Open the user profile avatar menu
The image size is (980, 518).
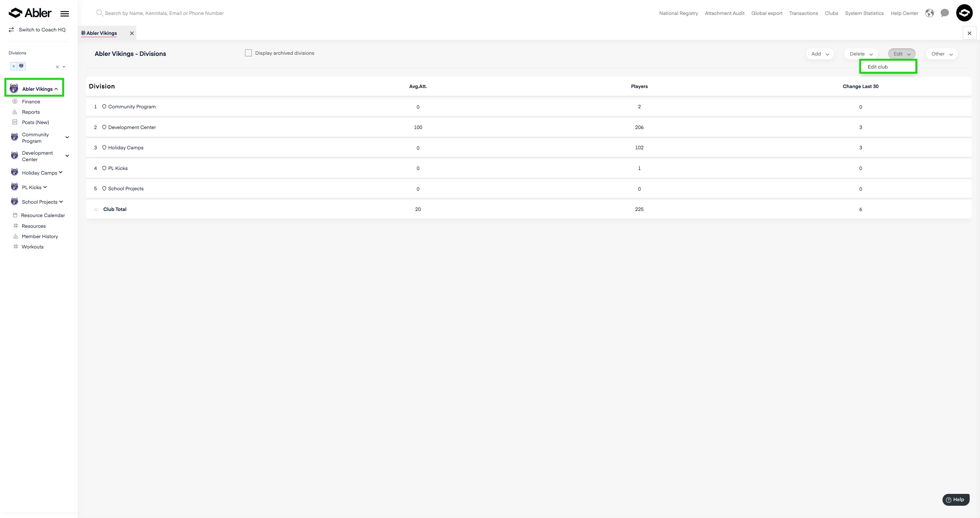pyautogui.click(x=964, y=13)
